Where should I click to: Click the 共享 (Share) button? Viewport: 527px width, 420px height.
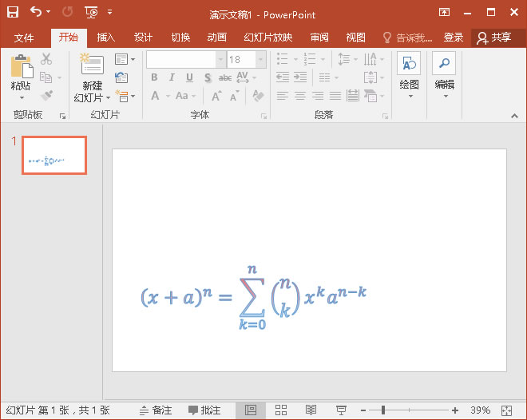(x=493, y=38)
